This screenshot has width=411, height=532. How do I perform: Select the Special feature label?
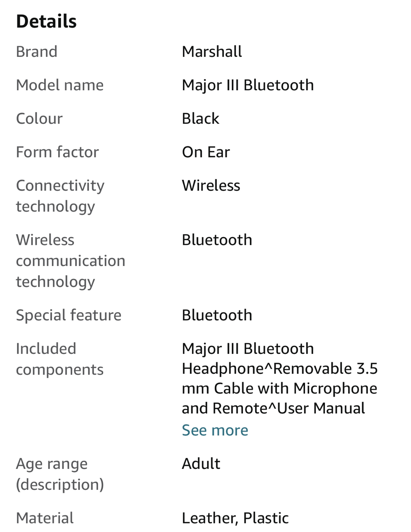pyautogui.click(x=69, y=315)
